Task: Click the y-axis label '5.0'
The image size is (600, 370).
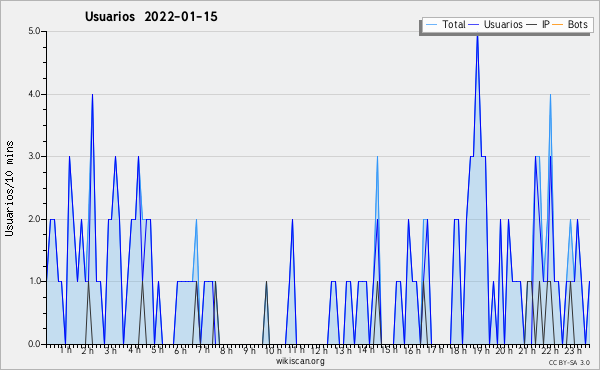Action: tap(34, 31)
